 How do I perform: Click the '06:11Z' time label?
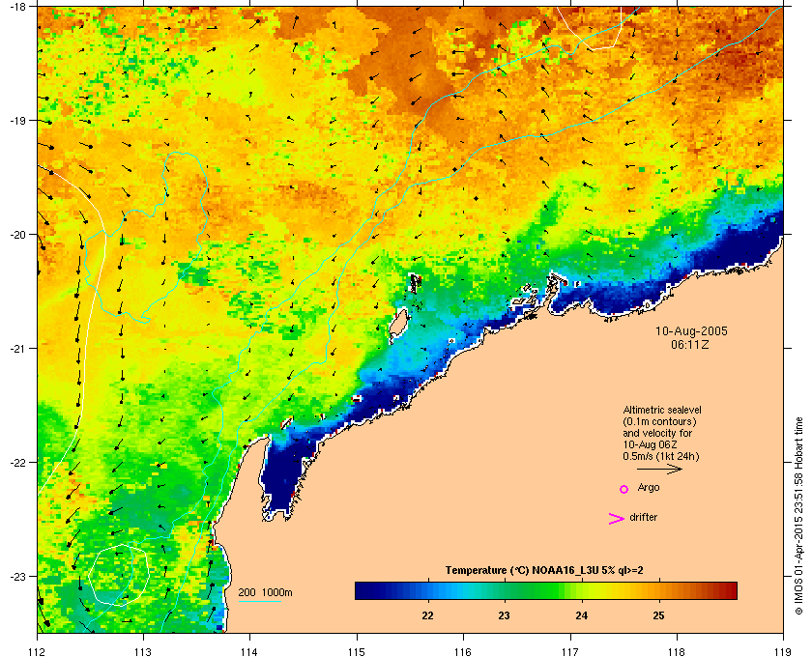690,344
